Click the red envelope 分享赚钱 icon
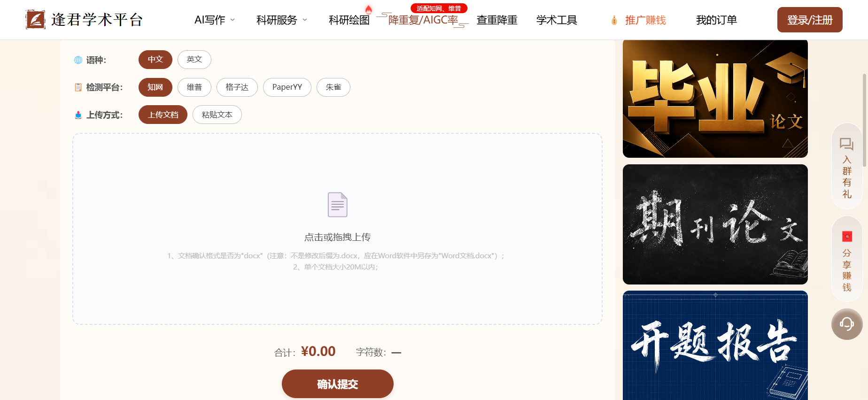The width and height of the screenshot is (868, 400). coord(847,236)
